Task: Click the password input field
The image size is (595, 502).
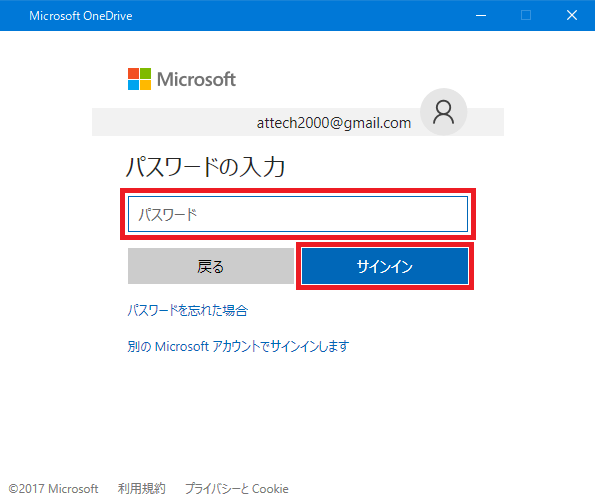Action: point(298,214)
